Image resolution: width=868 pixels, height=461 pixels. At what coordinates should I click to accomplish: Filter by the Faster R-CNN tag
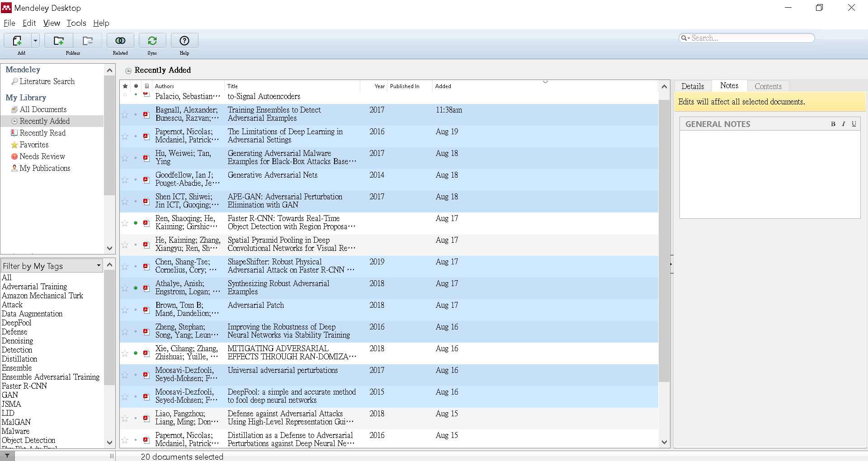tap(24, 386)
